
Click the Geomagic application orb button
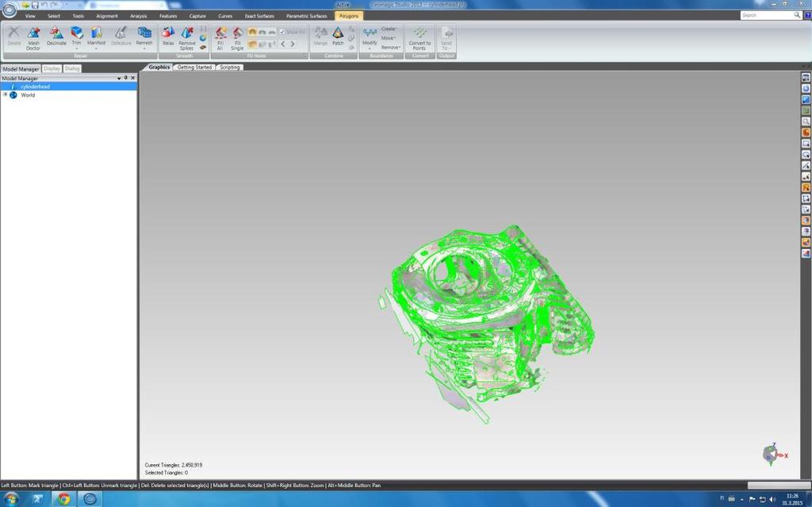9,10
